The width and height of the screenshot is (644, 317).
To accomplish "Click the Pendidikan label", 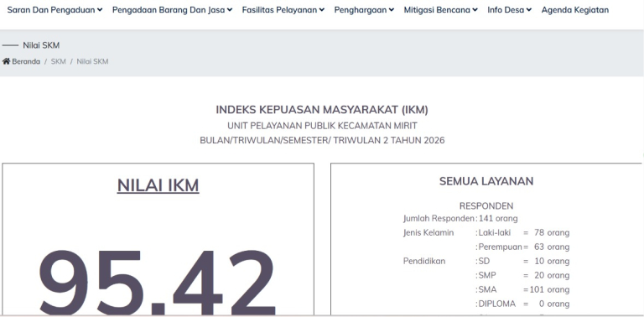I will (423, 261).
